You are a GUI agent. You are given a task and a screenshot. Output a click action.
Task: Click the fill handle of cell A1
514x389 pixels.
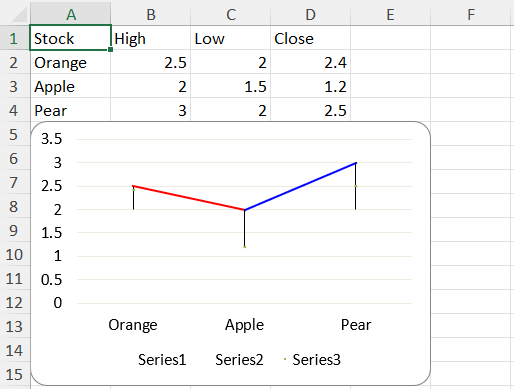[110, 50]
